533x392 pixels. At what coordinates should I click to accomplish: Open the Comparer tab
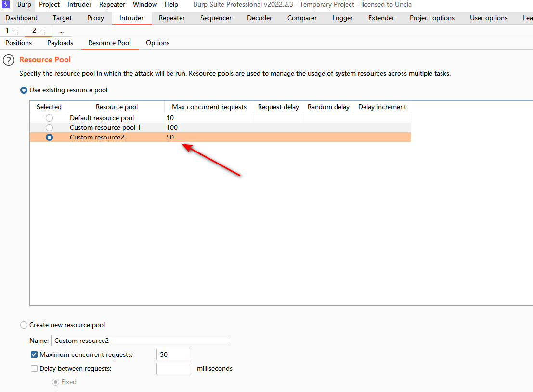pos(302,18)
